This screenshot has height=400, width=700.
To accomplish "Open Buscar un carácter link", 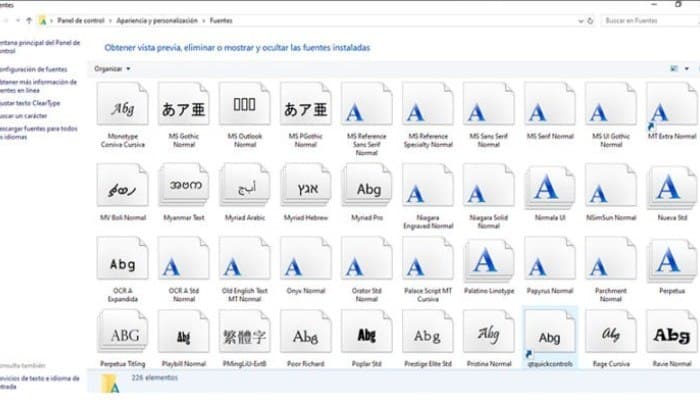I will tap(23, 116).
